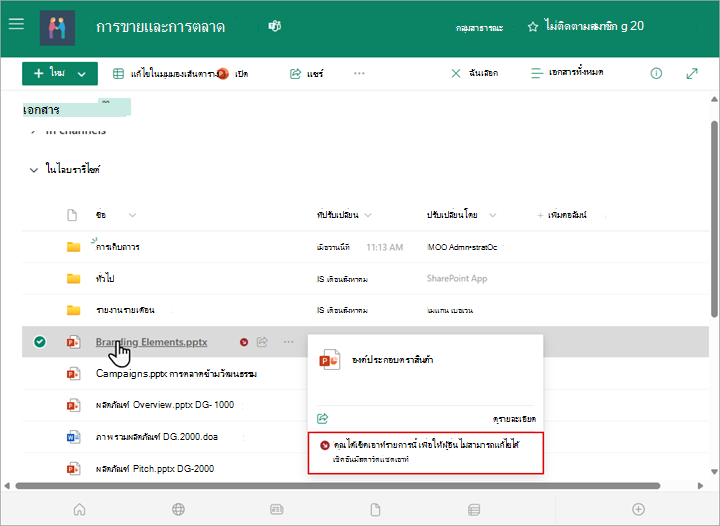720x526 pixels.
Task: Click the SharePoint App modified-by text
Action: (x=457, y=279)
